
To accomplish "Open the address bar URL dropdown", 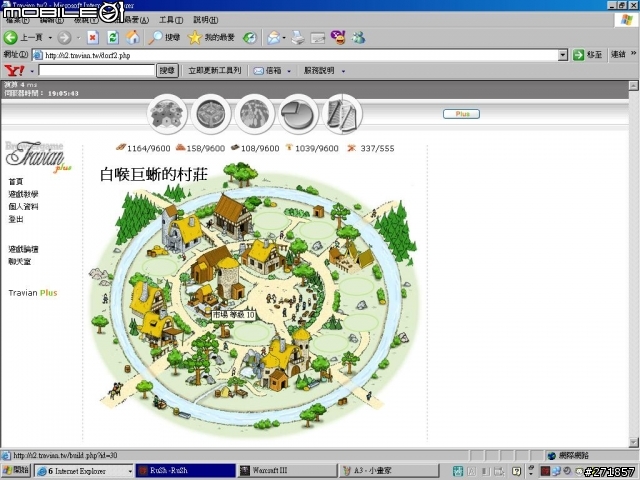I will [x=563, y=55].
